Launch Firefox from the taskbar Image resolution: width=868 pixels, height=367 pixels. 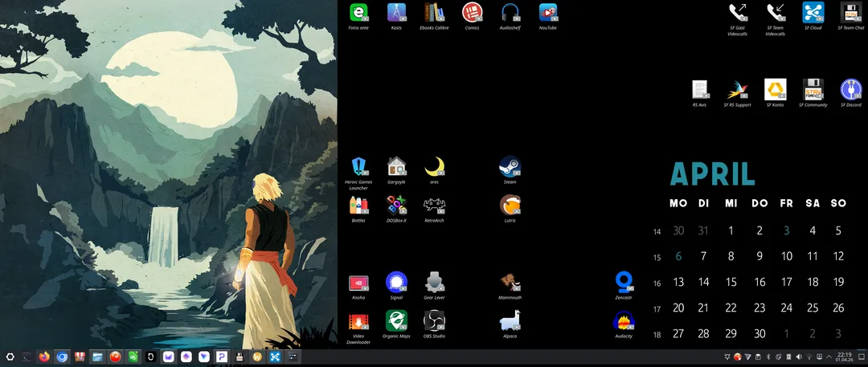(44, 357)
